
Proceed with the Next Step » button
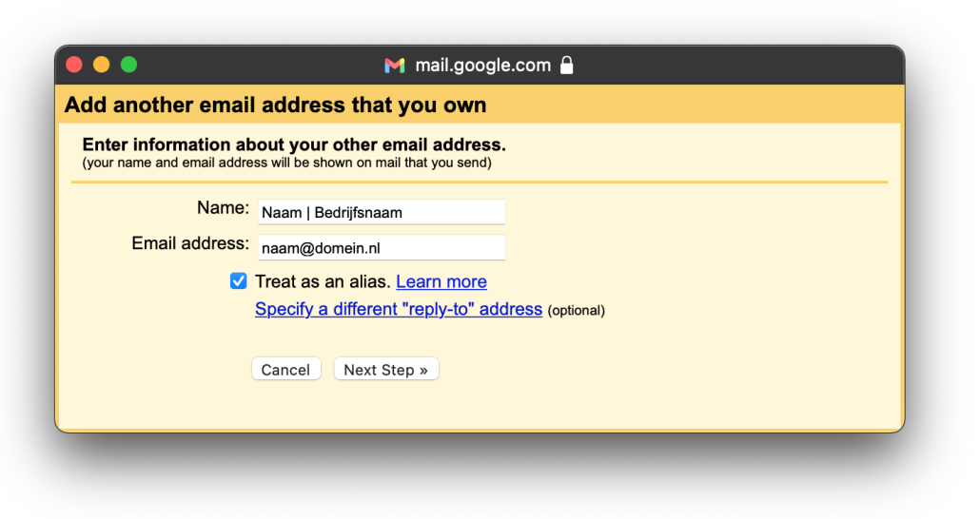pyautogui.click(x=385, y=370)
